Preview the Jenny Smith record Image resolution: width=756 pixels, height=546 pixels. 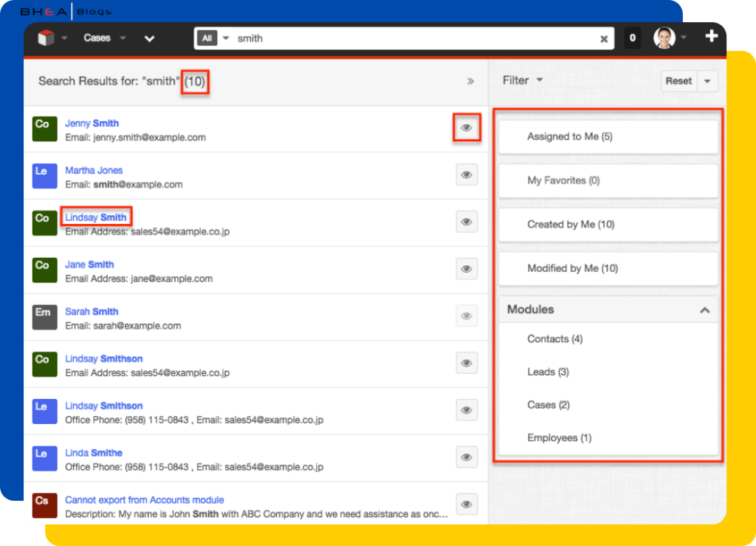[x=467, y=128]
